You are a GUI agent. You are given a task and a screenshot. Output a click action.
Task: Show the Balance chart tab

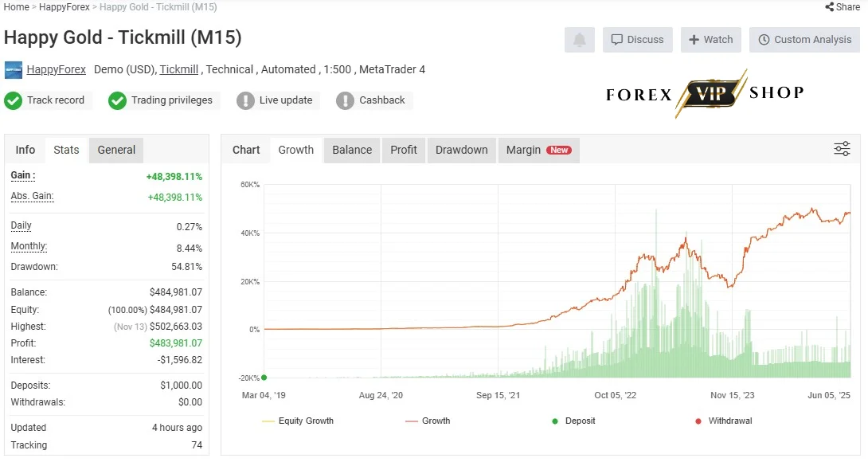(x=352, y=150)
